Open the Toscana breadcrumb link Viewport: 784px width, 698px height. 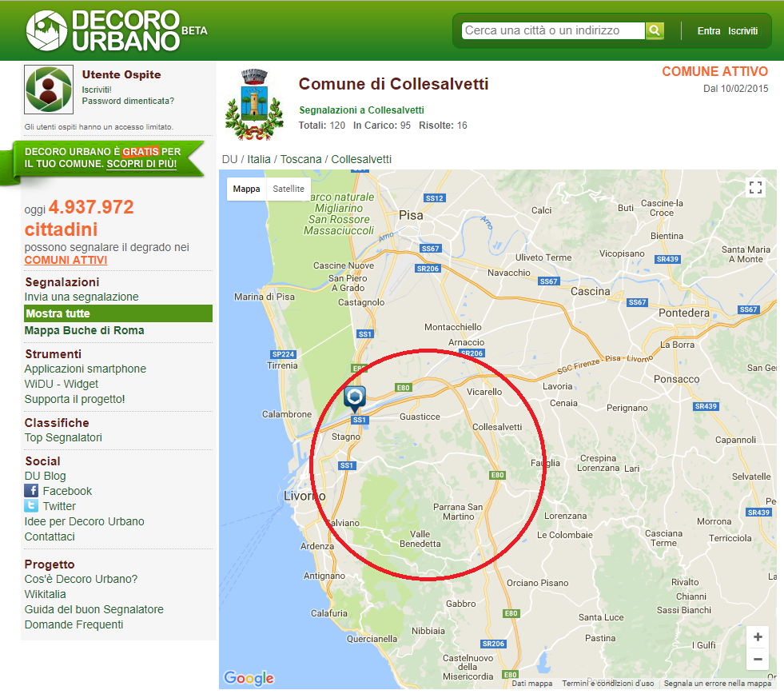coord(300,159)
